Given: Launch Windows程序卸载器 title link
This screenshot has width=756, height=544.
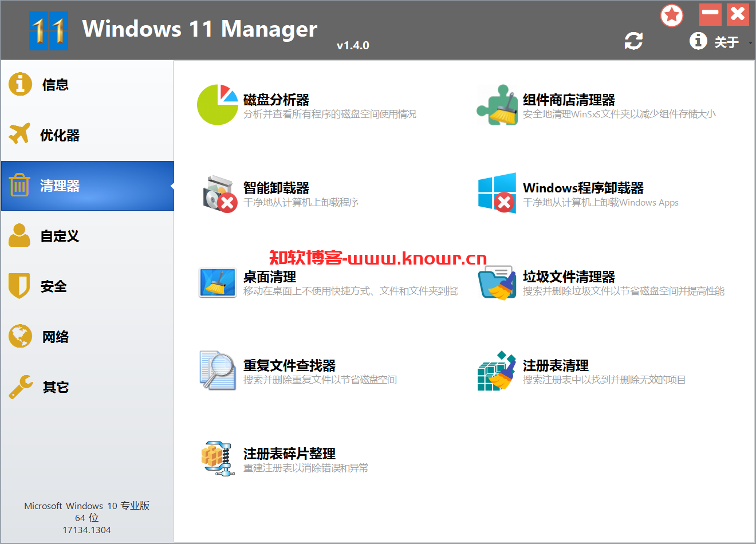Looking at the screenshot, I should (583, 188).
